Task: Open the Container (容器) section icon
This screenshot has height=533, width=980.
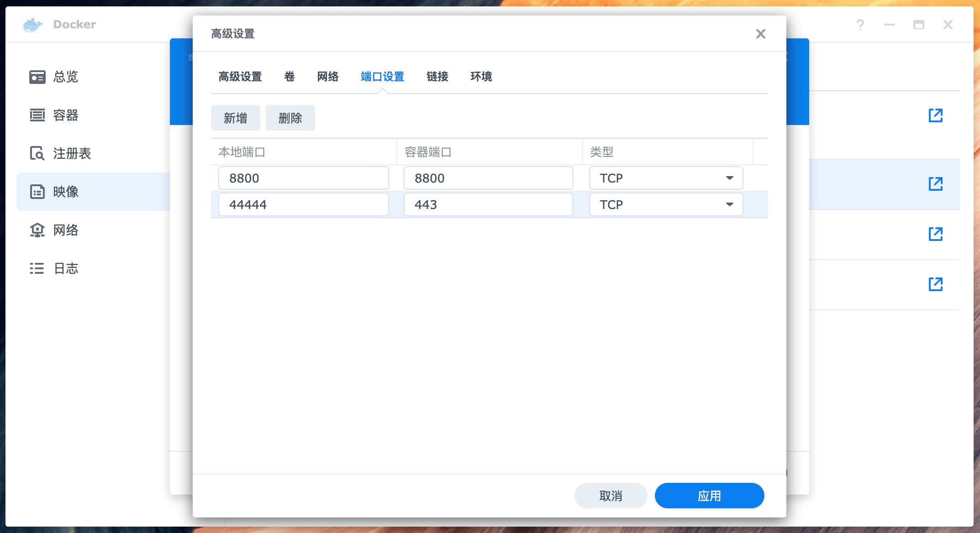Action: pos(37,115)
